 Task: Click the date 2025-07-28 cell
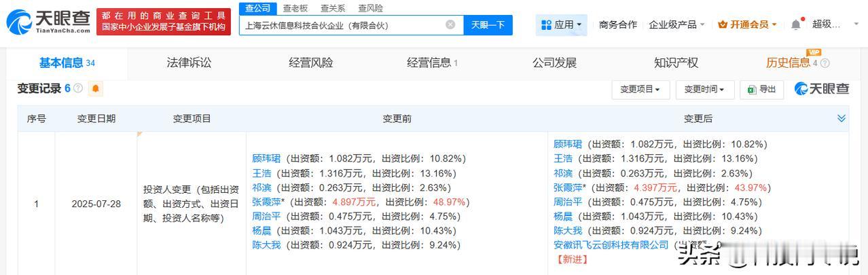click(x=96, y=204)
